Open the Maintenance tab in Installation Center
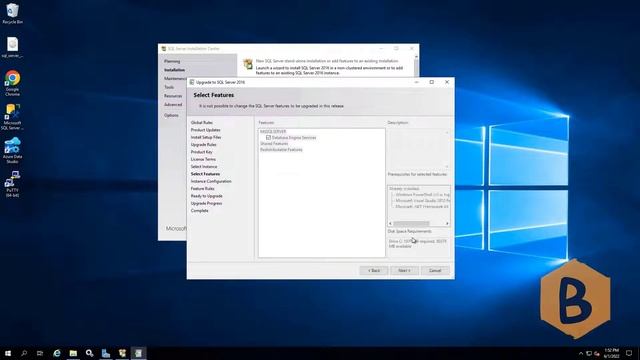This screenshot has width=640, height=360. [175, 78]
